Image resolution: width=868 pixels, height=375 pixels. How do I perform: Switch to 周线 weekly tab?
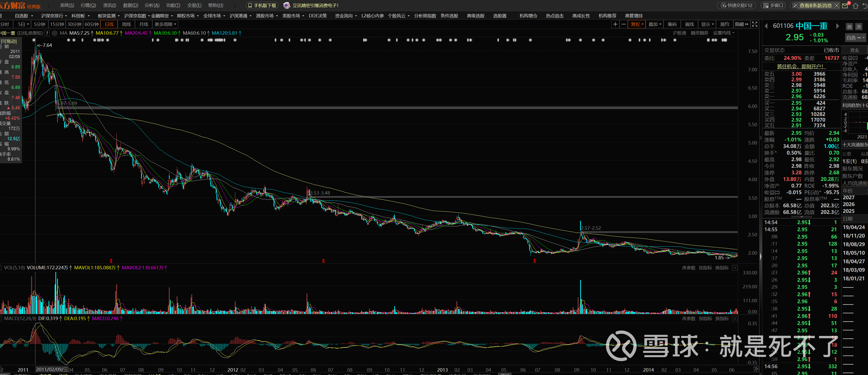pyautogui.click(x=126, y=24)
